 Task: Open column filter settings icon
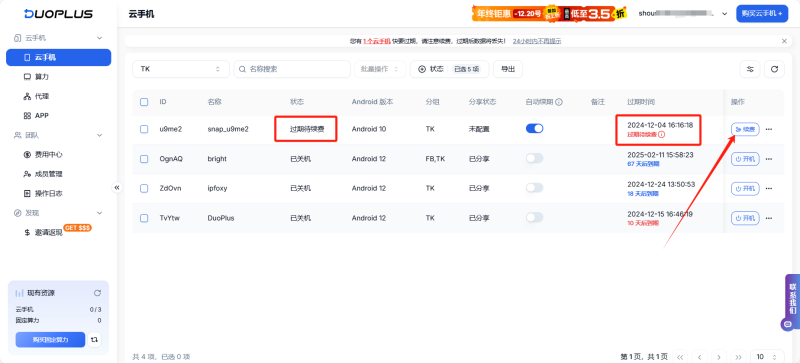click(x=750, y=69)
